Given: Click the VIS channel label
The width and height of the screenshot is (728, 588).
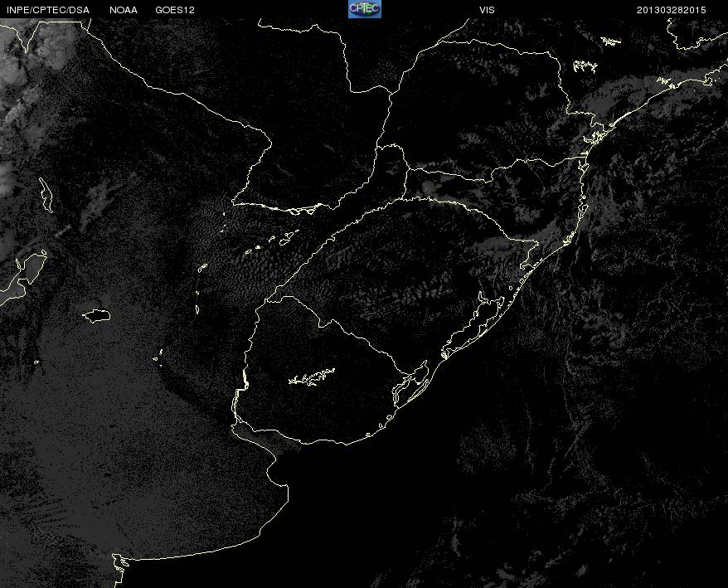Looking at the screenshot, I should [x=487, y=10].
